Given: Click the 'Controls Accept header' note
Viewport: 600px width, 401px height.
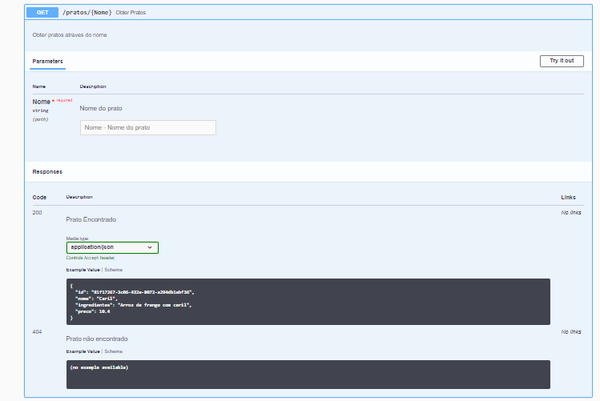Looking at the screenshot, I should (90, 258).
